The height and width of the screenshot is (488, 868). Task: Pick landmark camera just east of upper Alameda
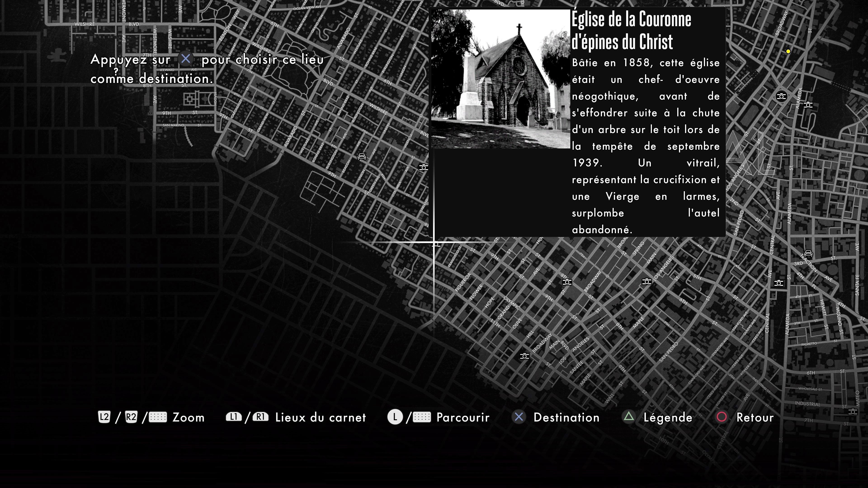[808, 105]
